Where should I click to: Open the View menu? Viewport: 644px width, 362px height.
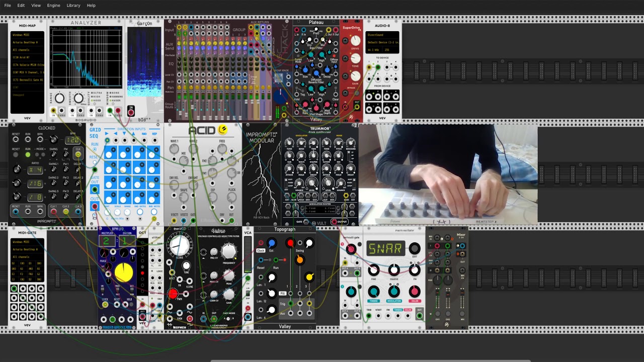click(36, 6)
